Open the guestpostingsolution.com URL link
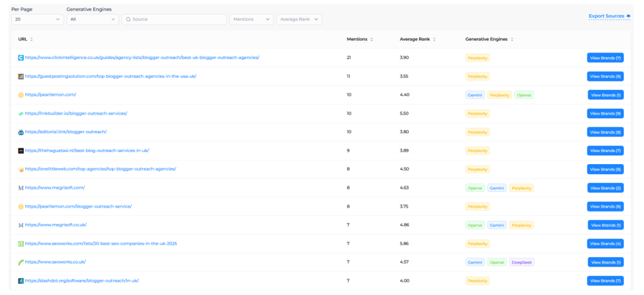This screenshot has width=644, height=295. tap(111, 76)
